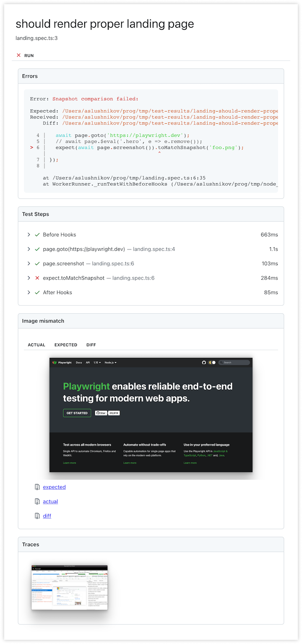Click the green check icon for page.screenshot
Screen dimensions: 302x644
pyautogui.click(x=37, y=264)
